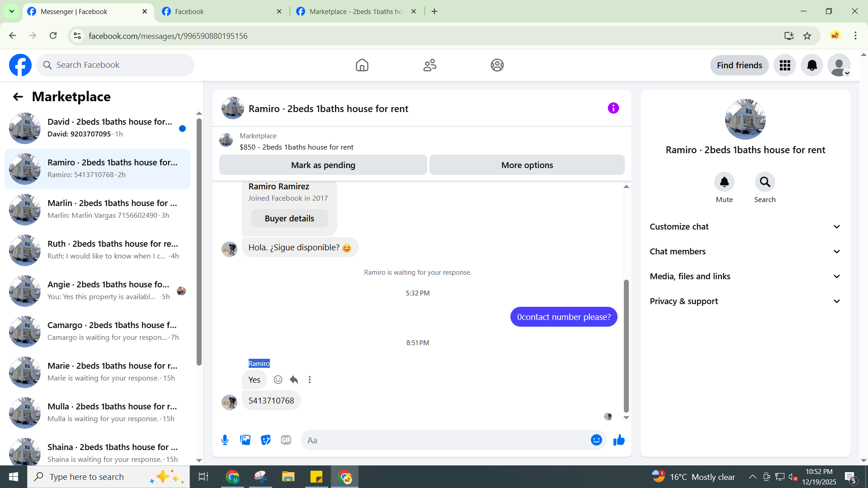Expand the Privacy & support section
Screen dimensions: 868x488
[745, 301]
